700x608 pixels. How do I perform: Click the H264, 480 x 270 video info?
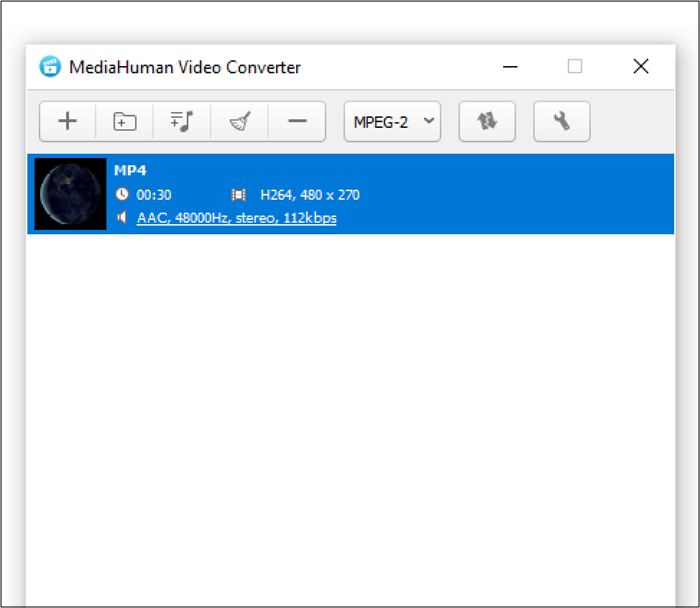(309, 195)
